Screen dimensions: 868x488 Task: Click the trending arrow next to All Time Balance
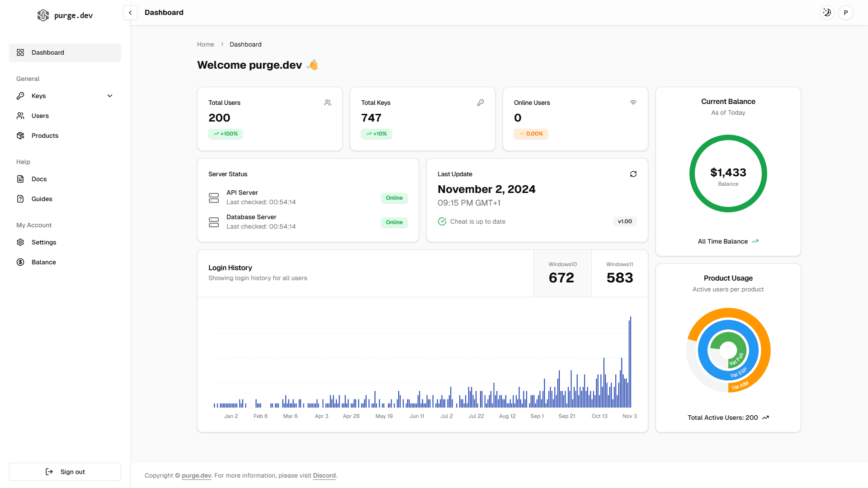(755, 241)
